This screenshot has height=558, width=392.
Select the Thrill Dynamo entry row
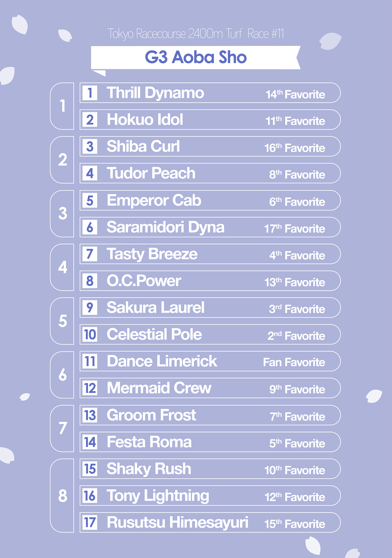[x=210, y=93]
